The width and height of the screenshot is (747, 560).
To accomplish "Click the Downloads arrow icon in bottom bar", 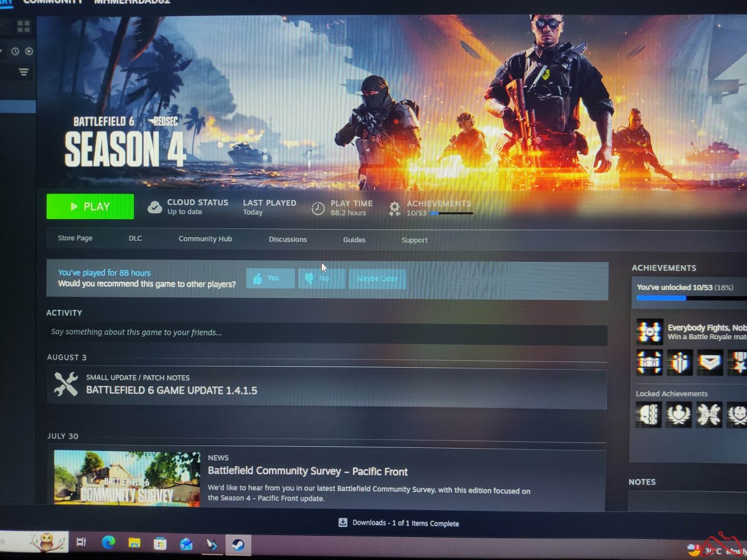I will point(342,523).
